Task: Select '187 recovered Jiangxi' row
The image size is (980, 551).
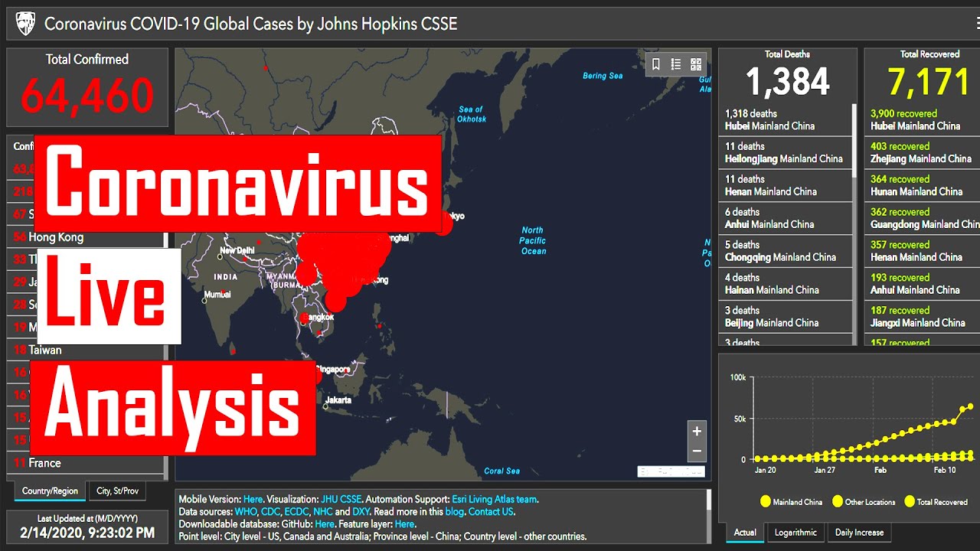Action: tap(923, 317)
